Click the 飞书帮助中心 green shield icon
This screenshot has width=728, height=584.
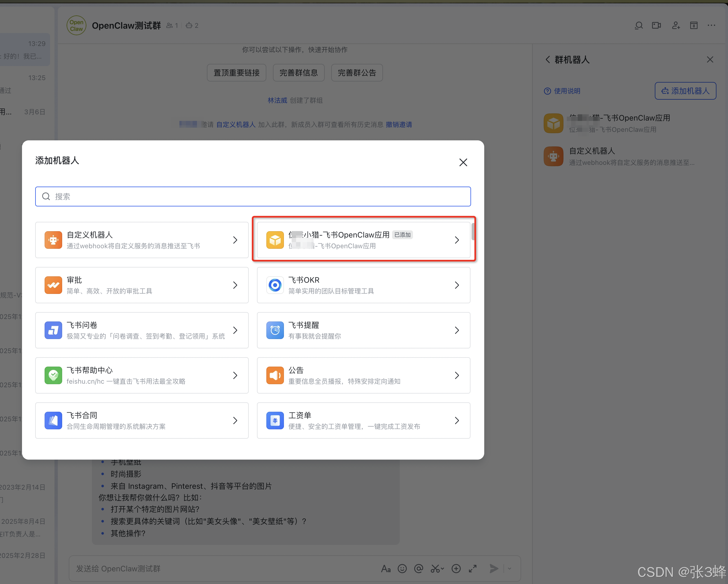53,375
